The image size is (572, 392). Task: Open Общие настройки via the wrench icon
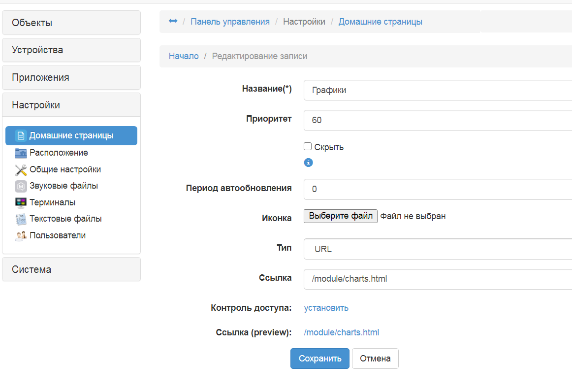tap(20, 169)
